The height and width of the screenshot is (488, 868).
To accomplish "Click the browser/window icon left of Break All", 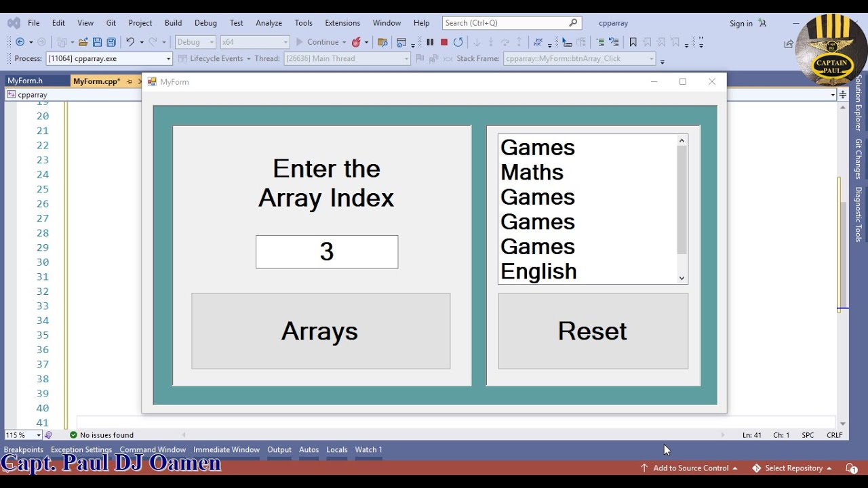I will click(x=401, y=42).
